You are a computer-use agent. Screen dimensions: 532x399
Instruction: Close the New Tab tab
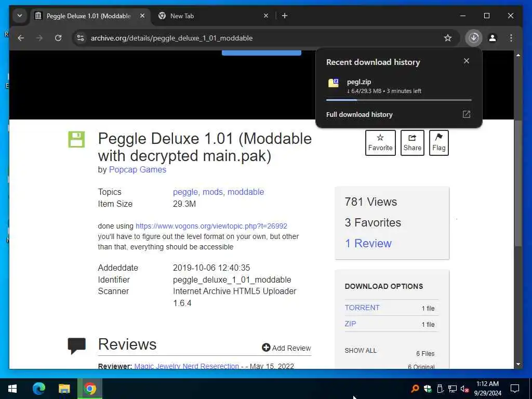pos(266,16)
